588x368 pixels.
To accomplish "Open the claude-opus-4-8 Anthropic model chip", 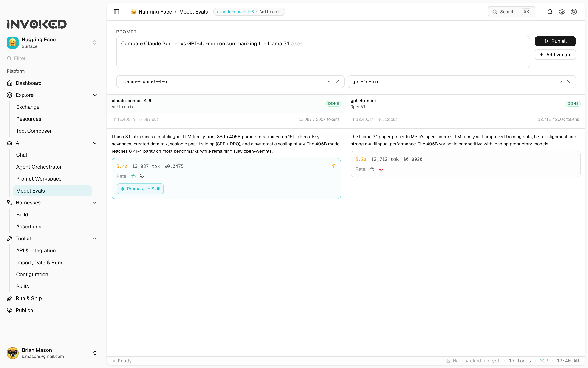I will point(249,12).
